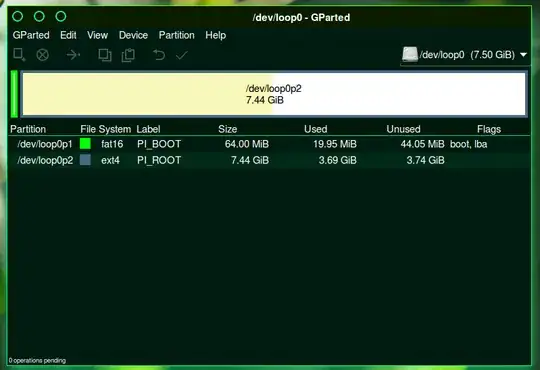Click the 7.44 GiB size cell in loop0p2 row

pos(250,160)
